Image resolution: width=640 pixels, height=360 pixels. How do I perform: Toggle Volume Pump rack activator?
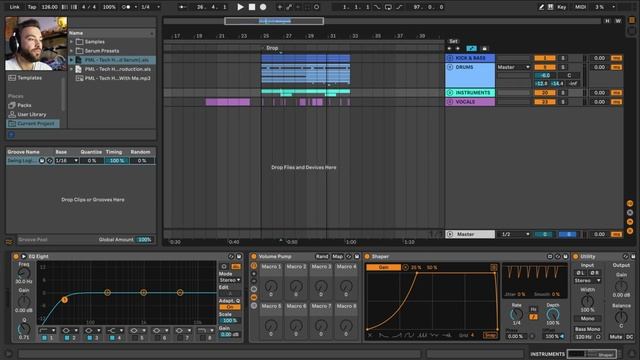(253, 256)
